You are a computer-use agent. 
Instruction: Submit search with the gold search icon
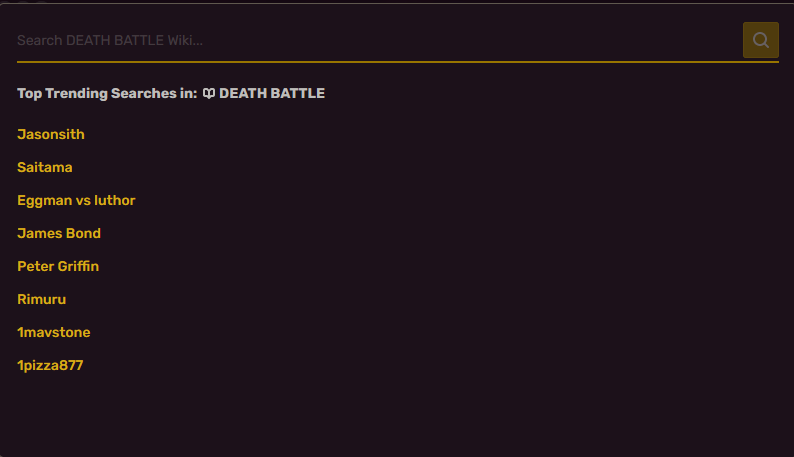(761, 40)
